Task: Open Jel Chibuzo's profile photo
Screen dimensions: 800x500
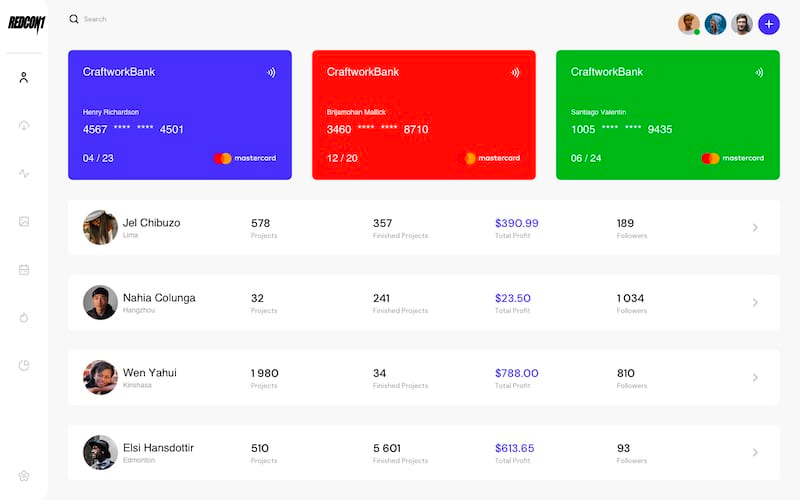Action: [101, 228]
